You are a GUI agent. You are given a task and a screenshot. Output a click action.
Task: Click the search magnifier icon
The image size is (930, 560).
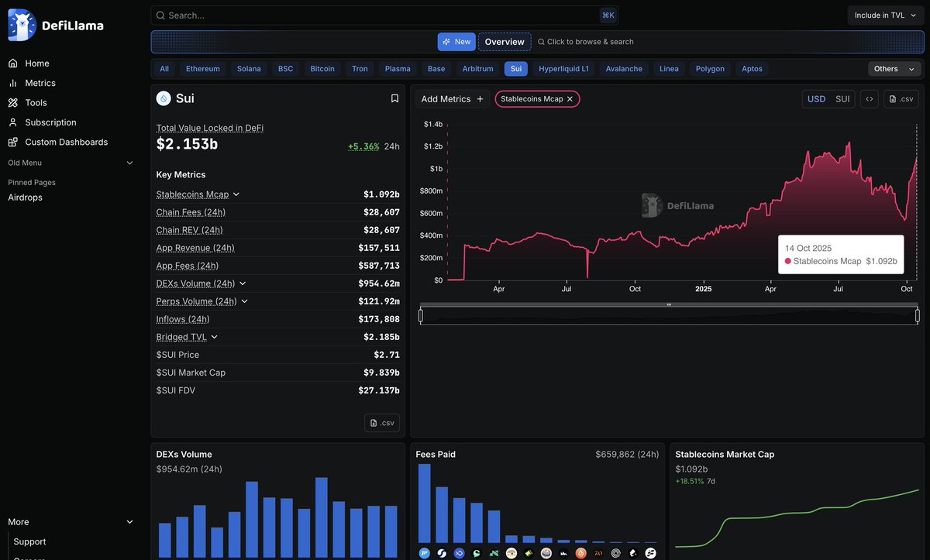[x=160, y=15]
